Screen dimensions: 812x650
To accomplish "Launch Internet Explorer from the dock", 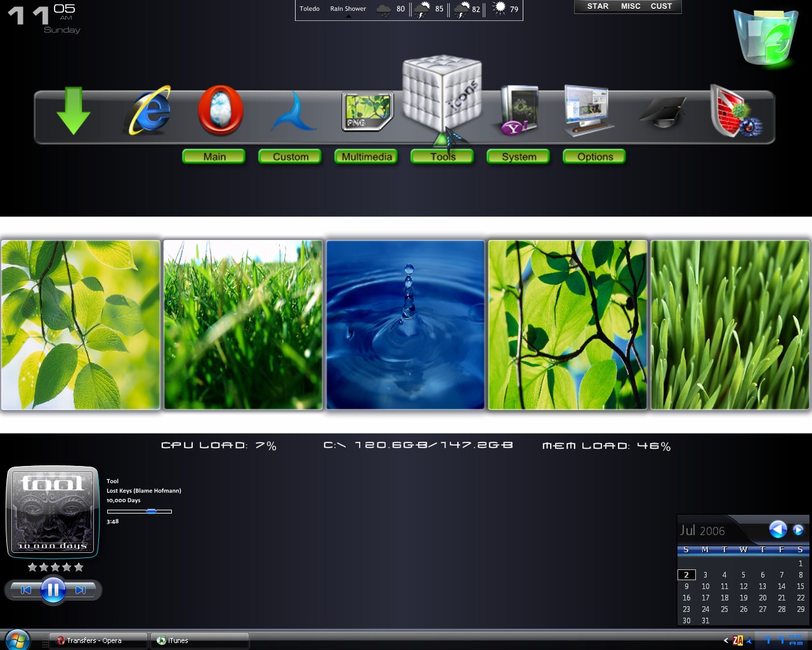I will [x=148, y=110].
